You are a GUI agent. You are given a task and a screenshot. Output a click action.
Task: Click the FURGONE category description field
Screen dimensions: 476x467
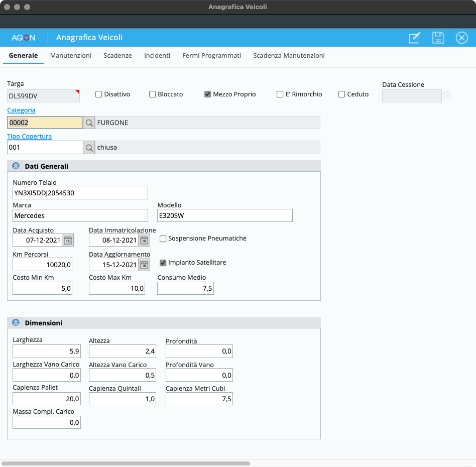coord(208,123)
